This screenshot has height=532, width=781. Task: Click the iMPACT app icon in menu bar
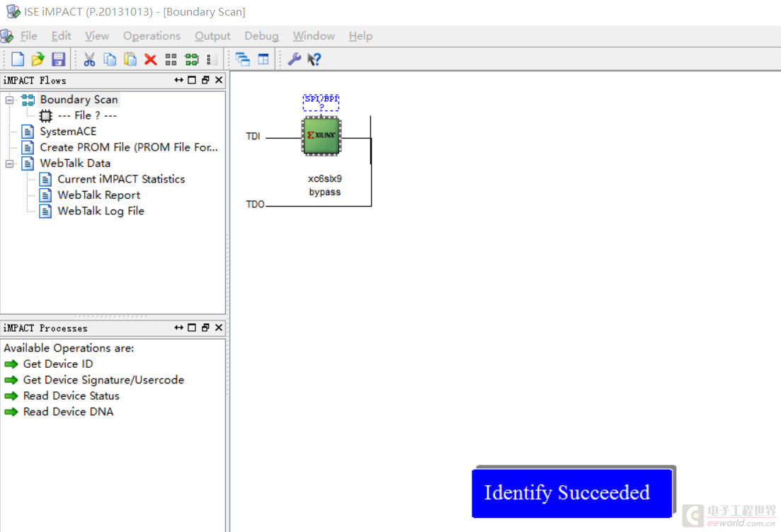(x=7, y=36)
